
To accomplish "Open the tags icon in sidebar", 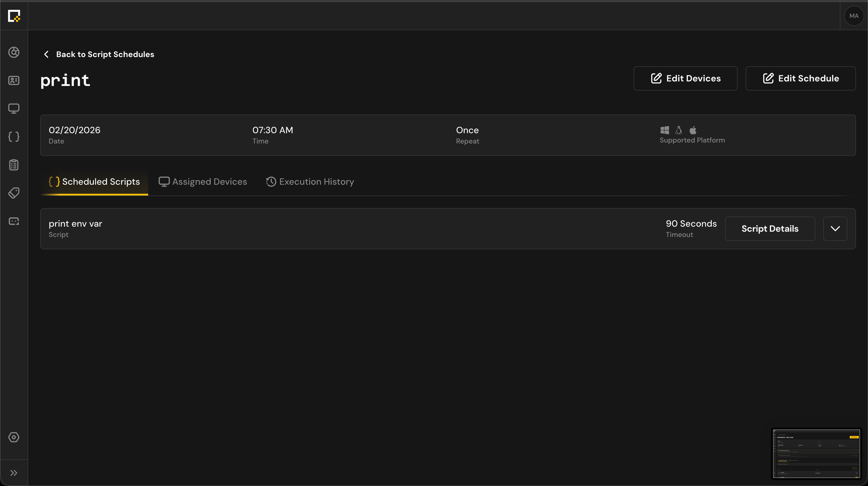I will point(14,193).
